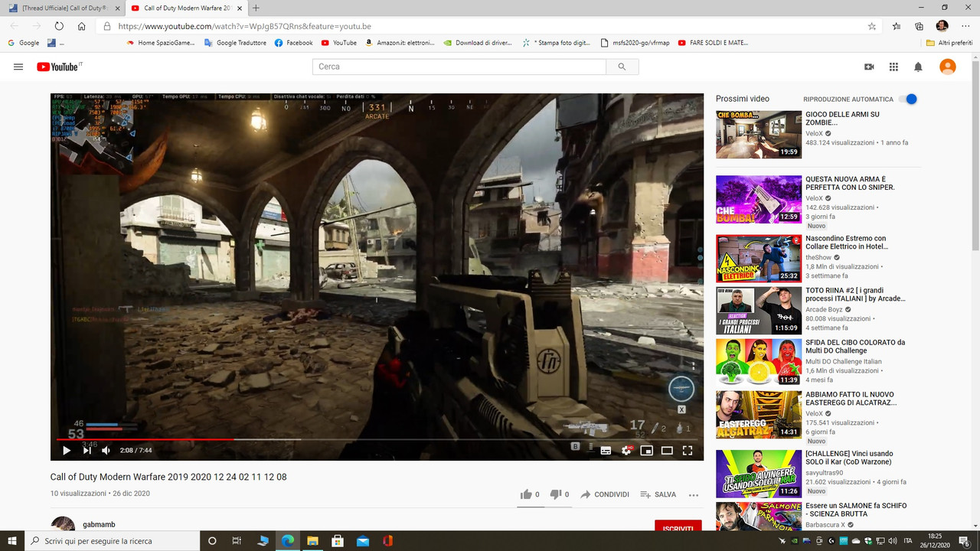Open Facebook bookmark
The image size is (980, 551).
293,43
